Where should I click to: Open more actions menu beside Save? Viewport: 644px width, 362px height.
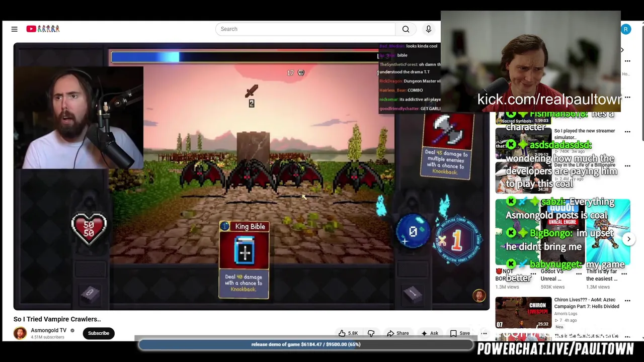(484, 333)
